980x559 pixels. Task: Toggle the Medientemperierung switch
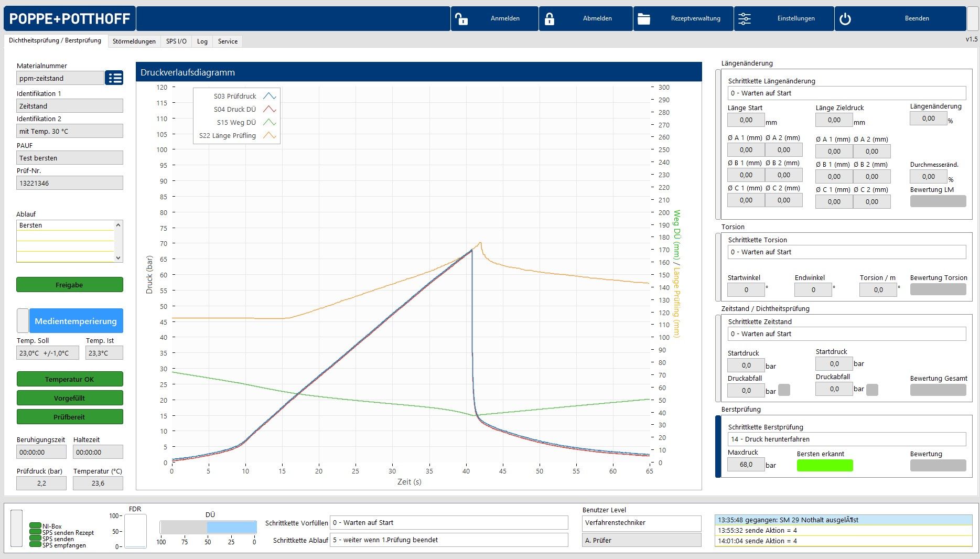pos(23,320)
